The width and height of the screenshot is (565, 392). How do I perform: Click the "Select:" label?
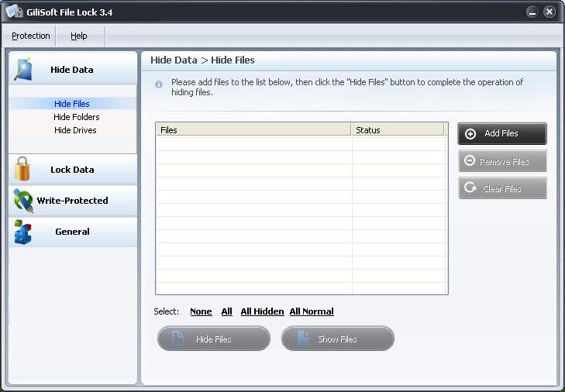click(x=166, y=311)
